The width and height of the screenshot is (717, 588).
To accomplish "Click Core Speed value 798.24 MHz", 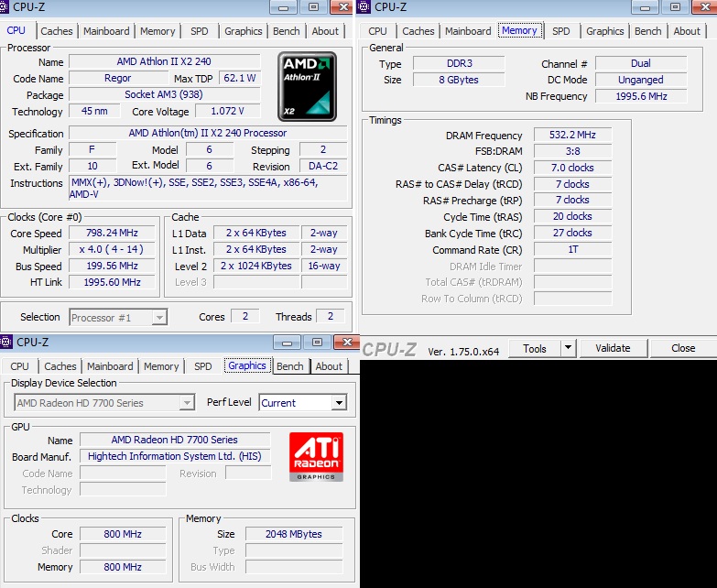I will click(x=112, y=233).
